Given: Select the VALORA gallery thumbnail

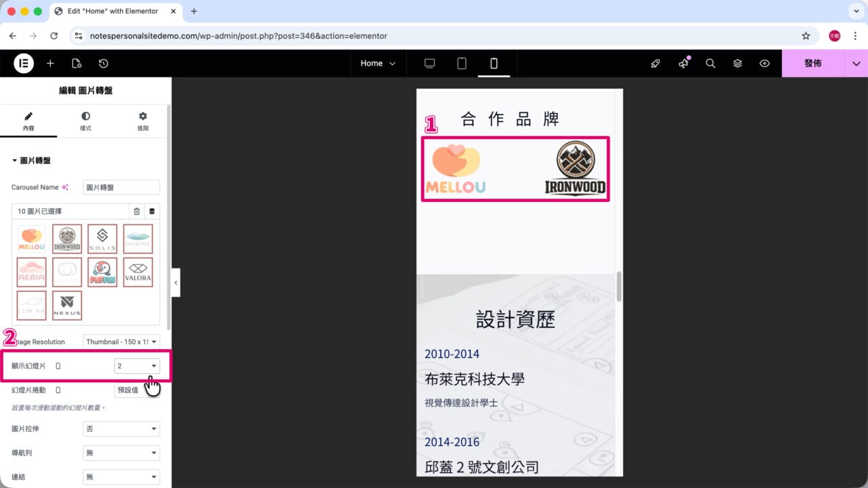Looking at the screenshot, I should (138, 272).
